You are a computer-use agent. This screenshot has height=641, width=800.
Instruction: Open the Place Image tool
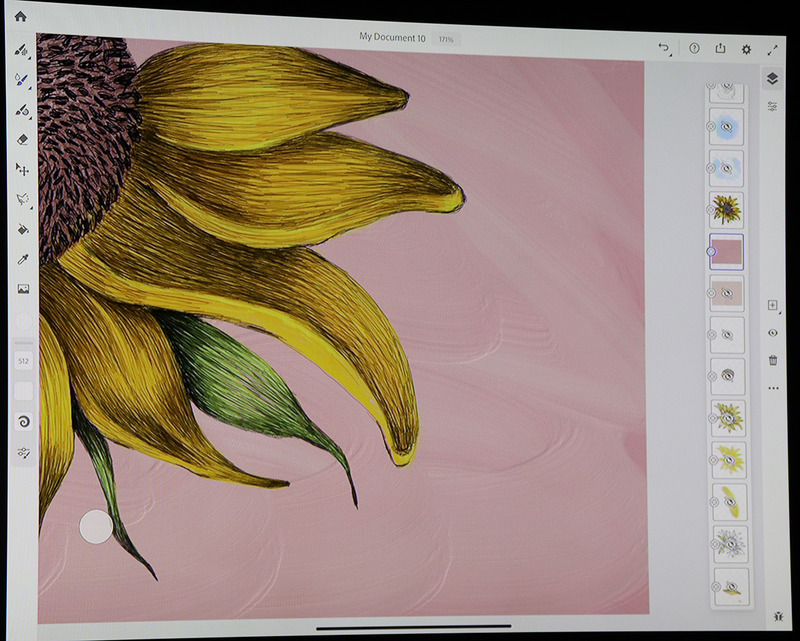(22, 289)
